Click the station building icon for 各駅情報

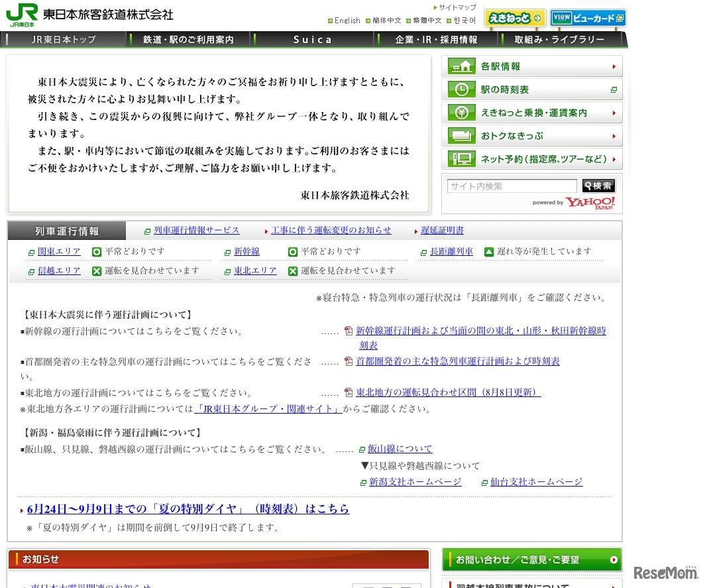461,66
